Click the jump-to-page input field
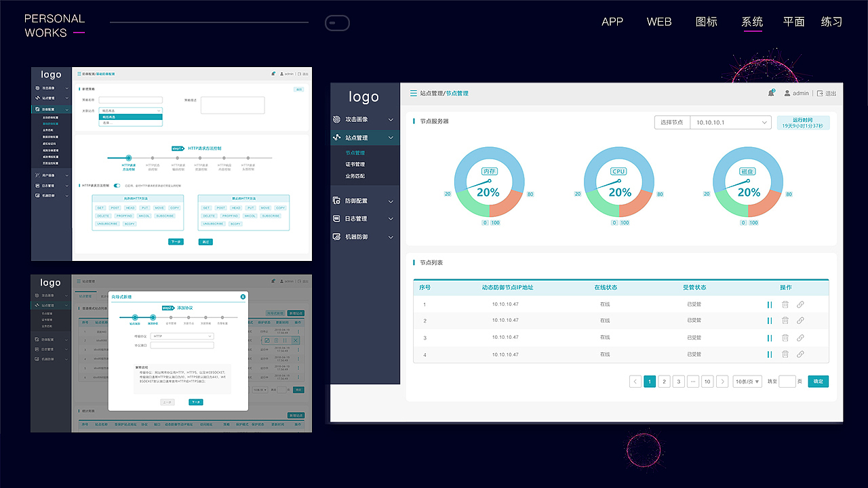 pyautogui.click(x=787, y=382)
